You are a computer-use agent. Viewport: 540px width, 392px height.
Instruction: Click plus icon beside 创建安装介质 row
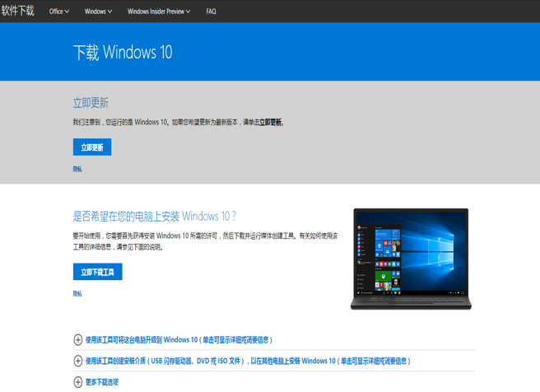click(x=78, y=361)
